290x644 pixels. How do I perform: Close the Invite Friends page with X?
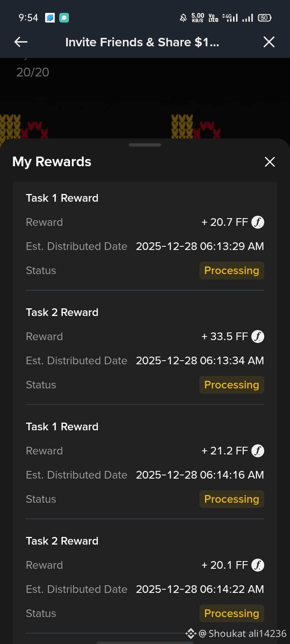coord(269,42)
